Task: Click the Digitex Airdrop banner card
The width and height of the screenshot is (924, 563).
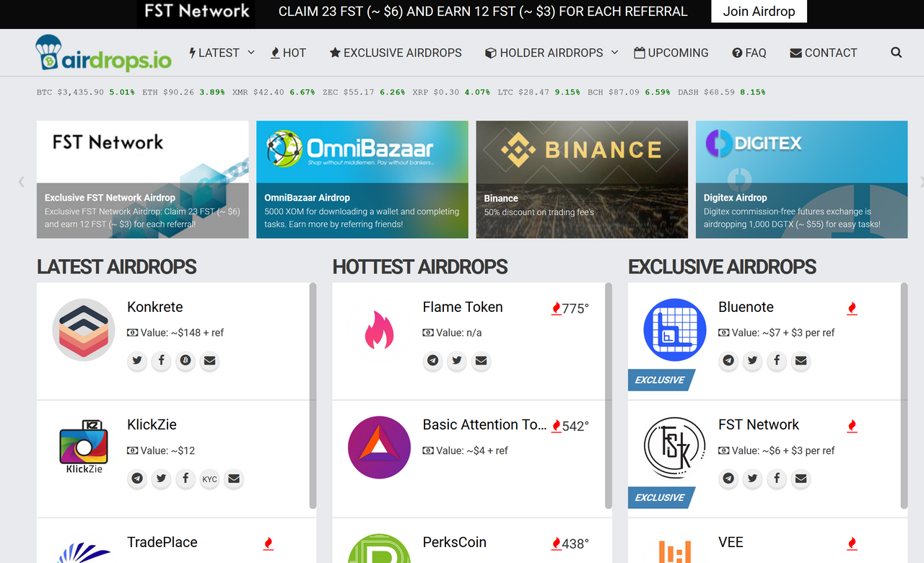Action: 801,179
